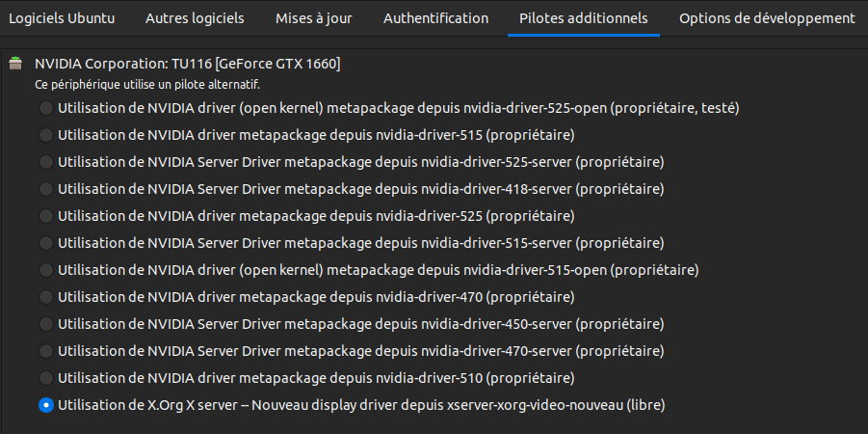Switch to the Logiciels Ubuntu tab
The width and height of the screenshot is (868, 434).
62,18
